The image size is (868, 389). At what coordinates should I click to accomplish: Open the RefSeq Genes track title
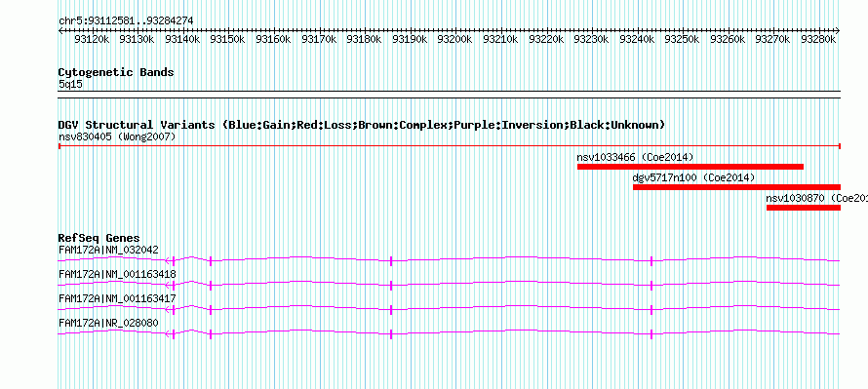[99, 239]
